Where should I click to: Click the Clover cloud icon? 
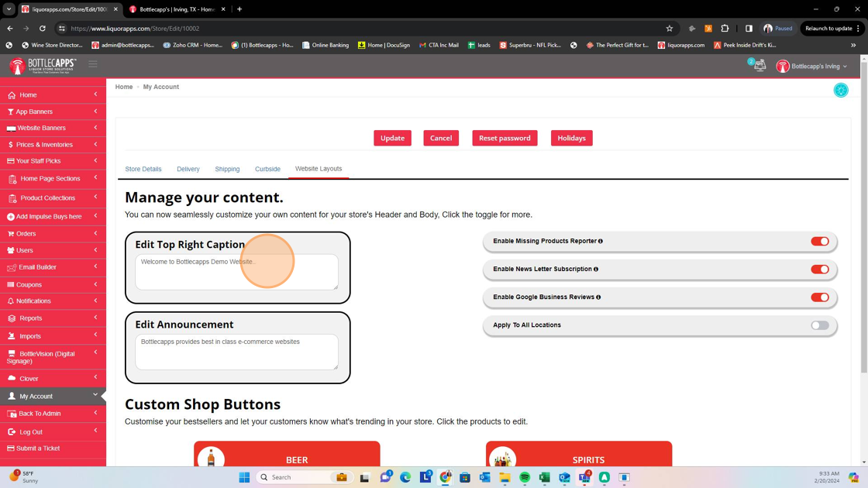coord(12,378)
